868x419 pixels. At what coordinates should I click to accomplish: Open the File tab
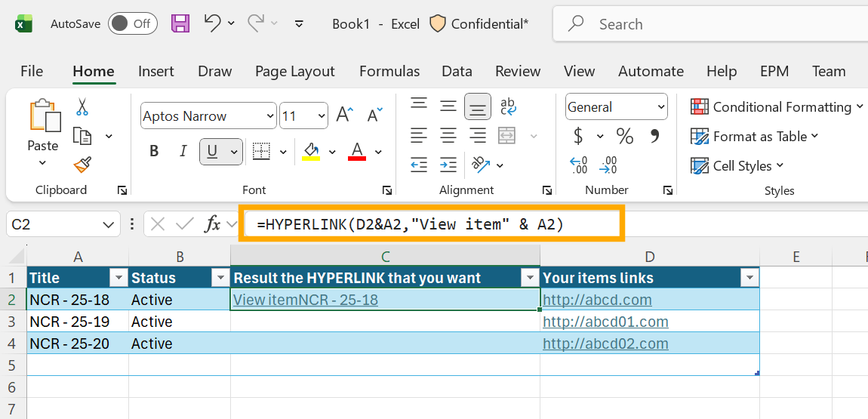[x=32, y=72]
